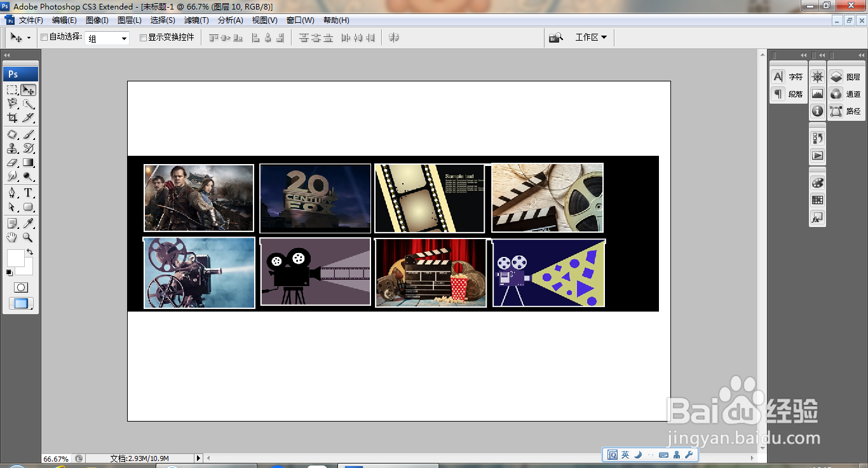This screenshot has width=868, height=468.
Task: Open the Navigator panel icon
Action: point(818,77)
